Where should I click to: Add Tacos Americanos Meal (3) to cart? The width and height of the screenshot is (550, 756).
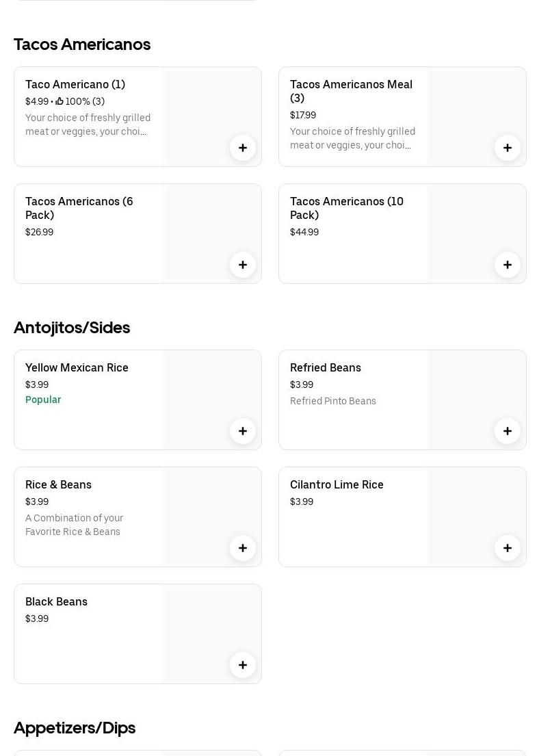pos(508,148)
